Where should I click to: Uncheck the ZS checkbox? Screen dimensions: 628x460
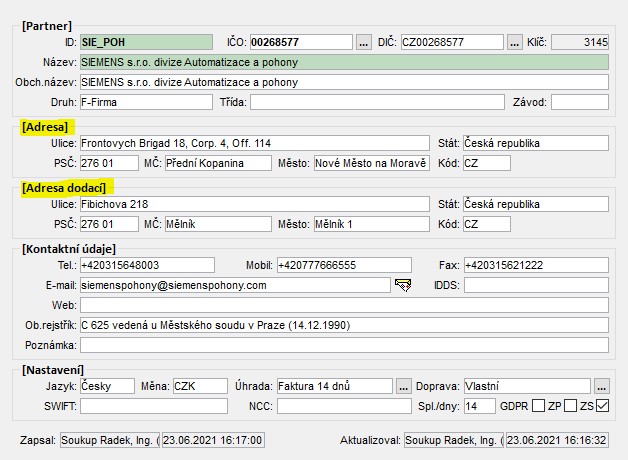click(x=602, y=406)
